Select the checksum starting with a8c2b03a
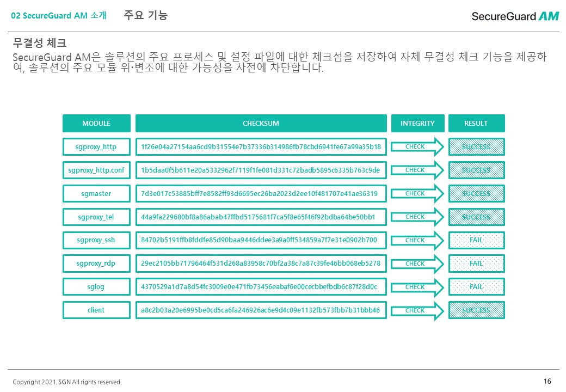566x392 pixels. point(261,310)
